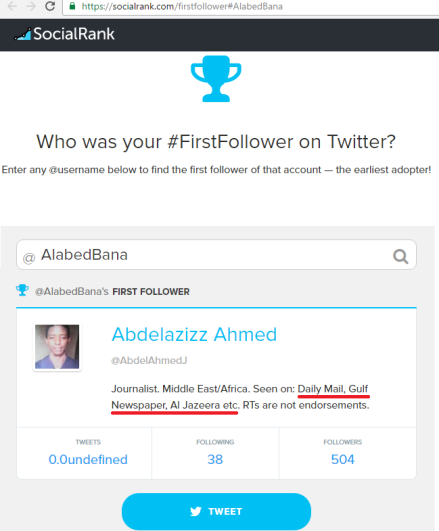
Task: Click the @AbdelAhmedJ handle
Action: click(149, 360)
